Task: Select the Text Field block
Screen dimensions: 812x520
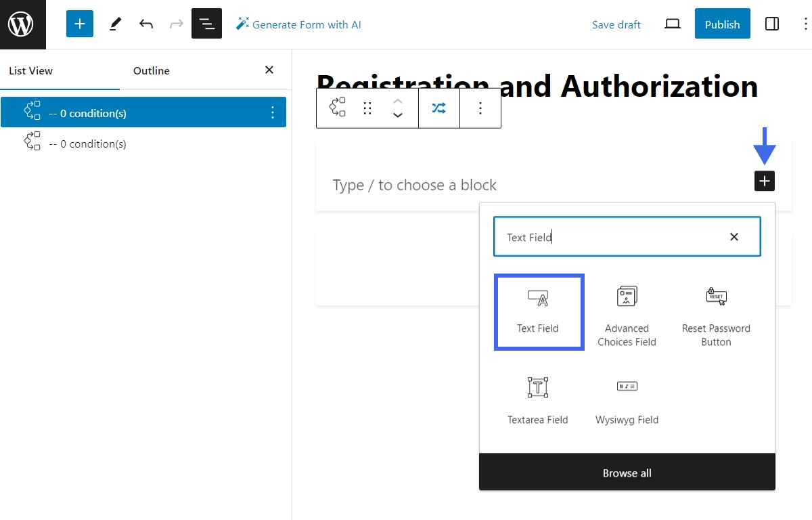Action: pyautogui.click(x=539, y=311)
